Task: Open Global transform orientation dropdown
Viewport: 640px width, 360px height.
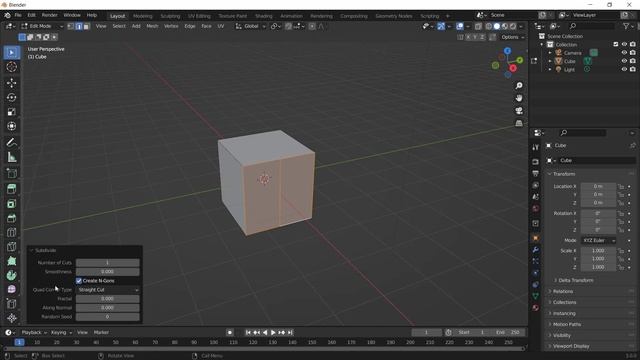Action: click(x=251, y=26)
